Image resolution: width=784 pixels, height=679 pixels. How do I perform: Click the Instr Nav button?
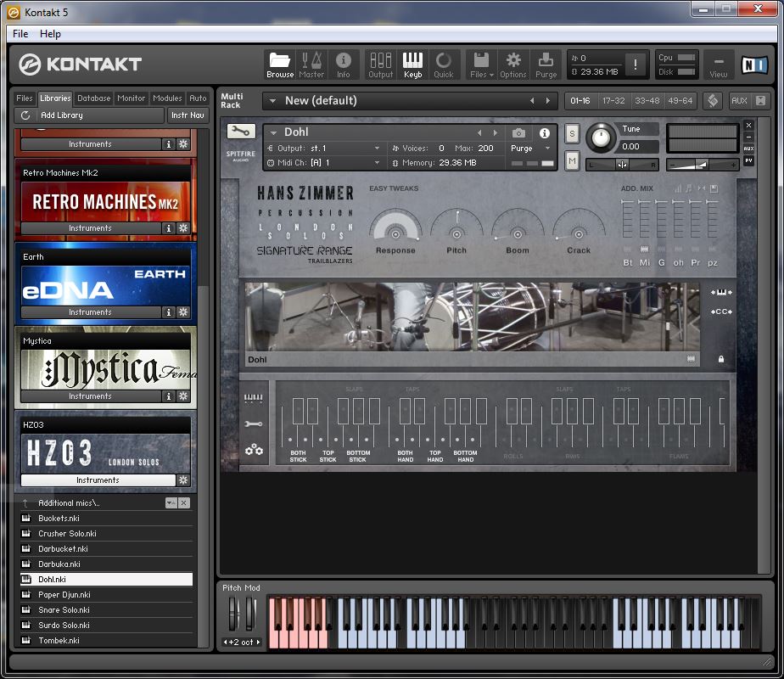(188, 115)
